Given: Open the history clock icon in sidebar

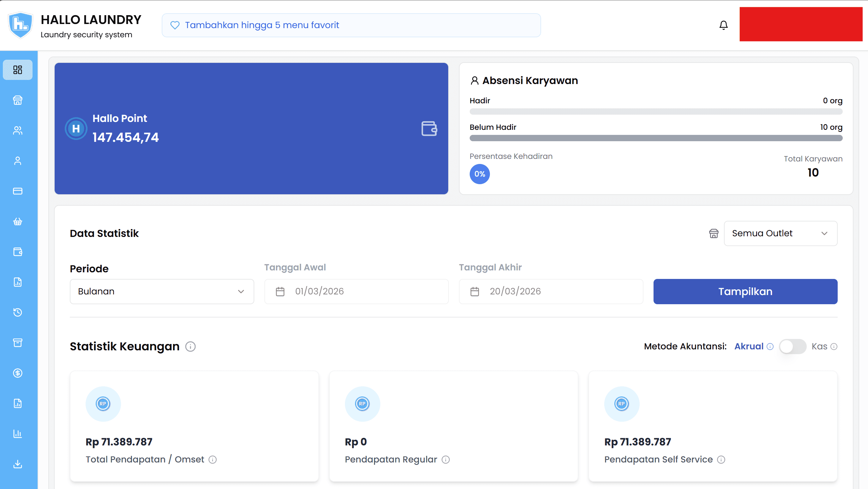Looking at the screenshot, I should tap(17, 312).
